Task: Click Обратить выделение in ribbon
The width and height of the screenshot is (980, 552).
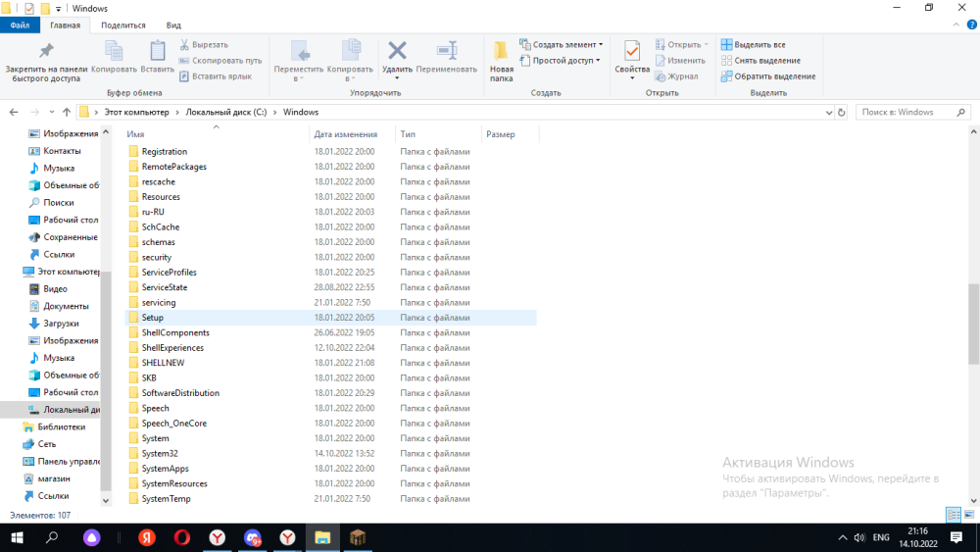Action: tap(768, 76)
